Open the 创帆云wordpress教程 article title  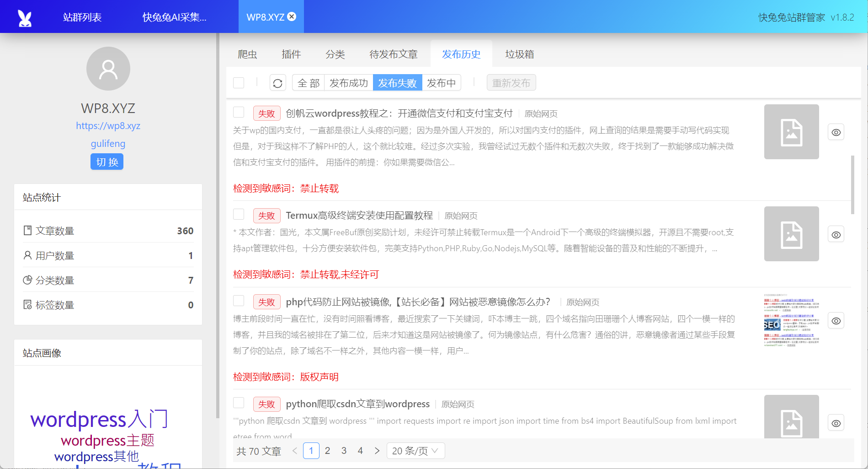tap(399, 113)
